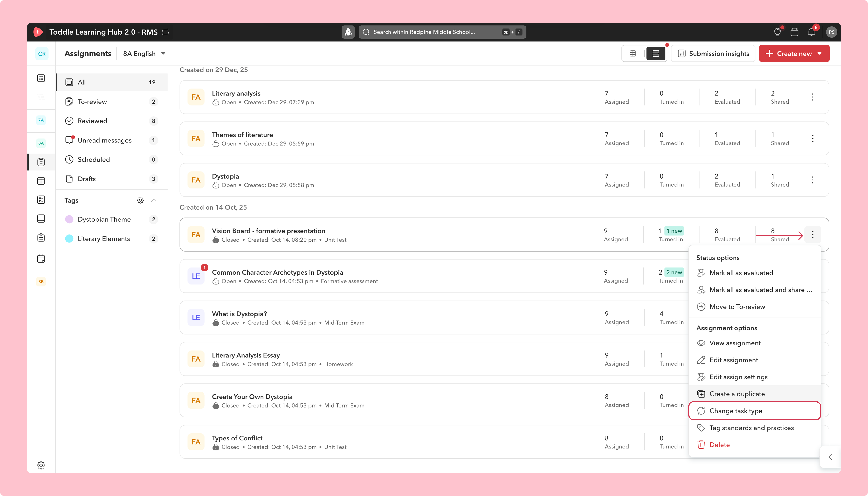The height and width of the screenshot is (496, 868).
Task: Open tag settings gear icon
Action: pos(140,200)
